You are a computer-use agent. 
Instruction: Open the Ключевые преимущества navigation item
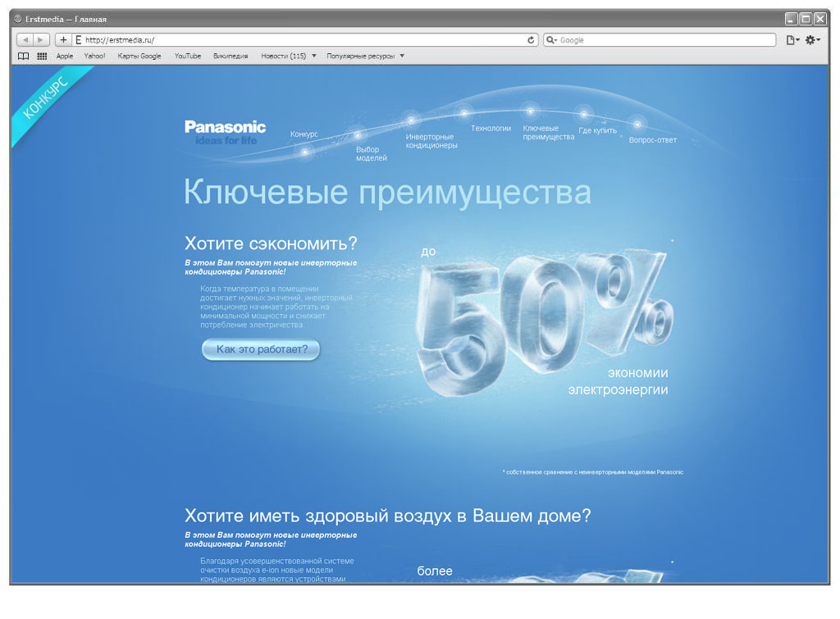[548, 133]
